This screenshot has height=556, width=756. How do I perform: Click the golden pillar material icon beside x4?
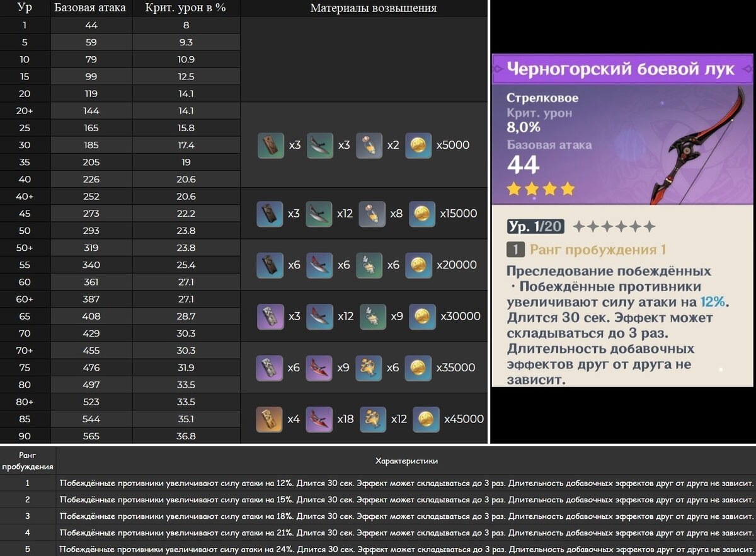click(270, 419)
